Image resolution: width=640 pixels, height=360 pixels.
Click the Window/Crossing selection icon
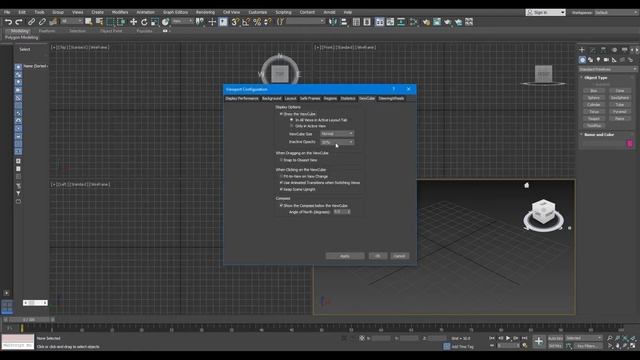coord(121,22)
